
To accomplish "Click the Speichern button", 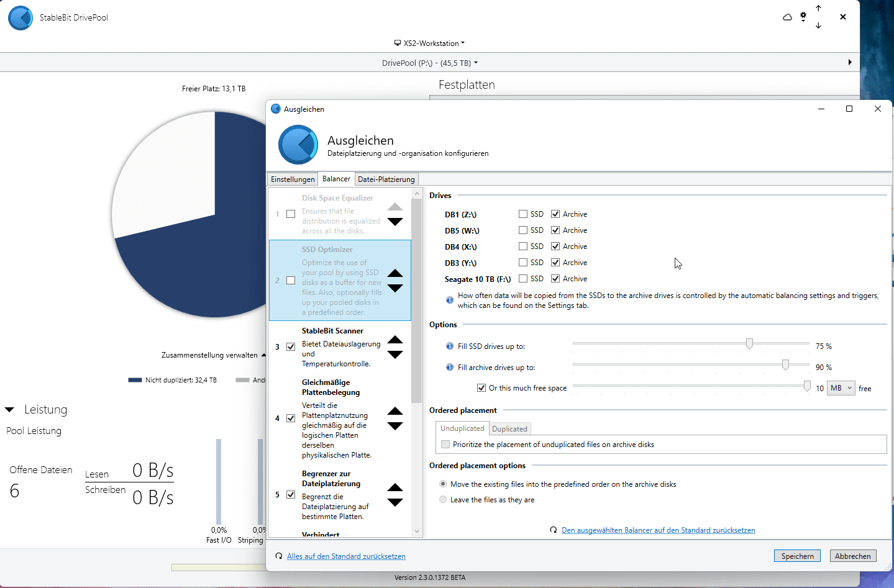I will (x=797, y=556).
